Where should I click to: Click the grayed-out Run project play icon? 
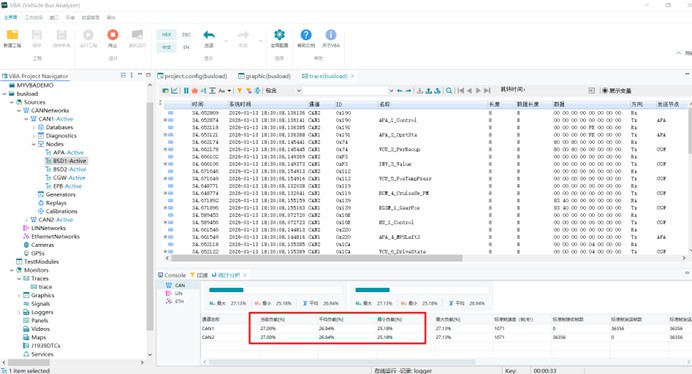click(x=88, y=35)
